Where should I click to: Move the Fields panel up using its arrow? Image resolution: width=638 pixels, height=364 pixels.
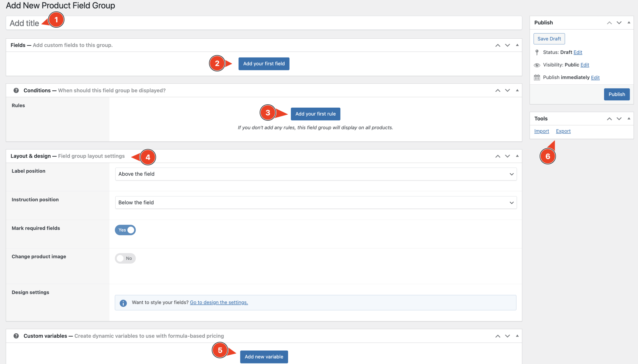tap(497, 45)
